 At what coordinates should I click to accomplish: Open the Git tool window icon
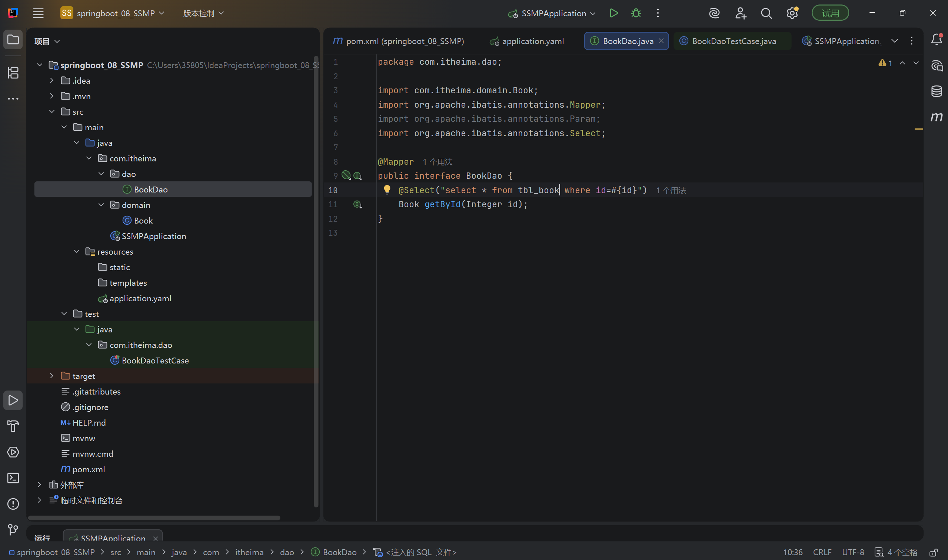[13, 530]
